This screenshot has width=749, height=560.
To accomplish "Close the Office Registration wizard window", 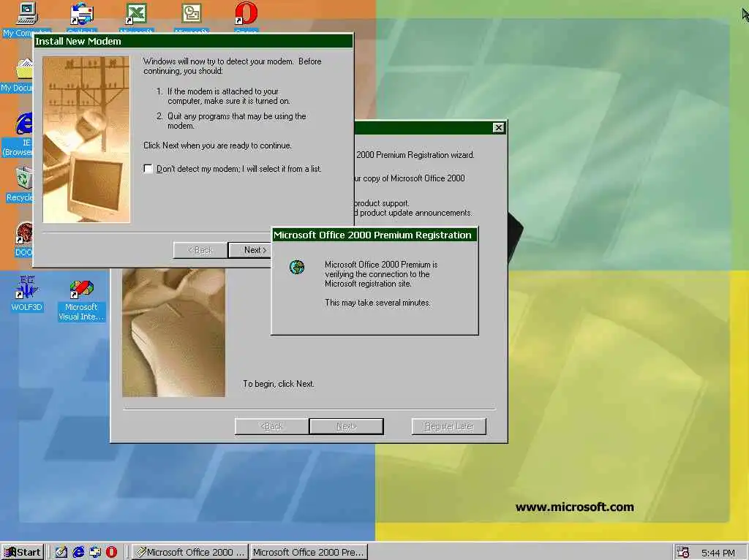I will click(x=498, y=127).
